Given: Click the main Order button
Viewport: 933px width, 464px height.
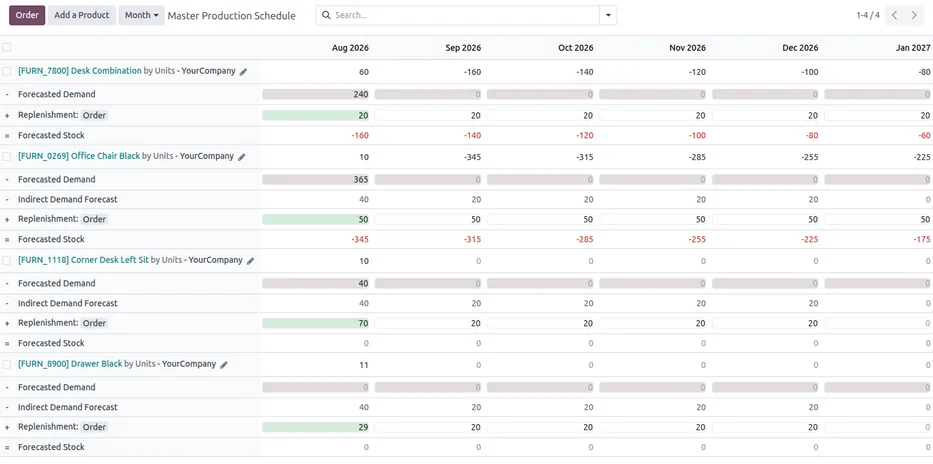Looking at the screenshot, I should pyautogui.click(x=27, y=15).
